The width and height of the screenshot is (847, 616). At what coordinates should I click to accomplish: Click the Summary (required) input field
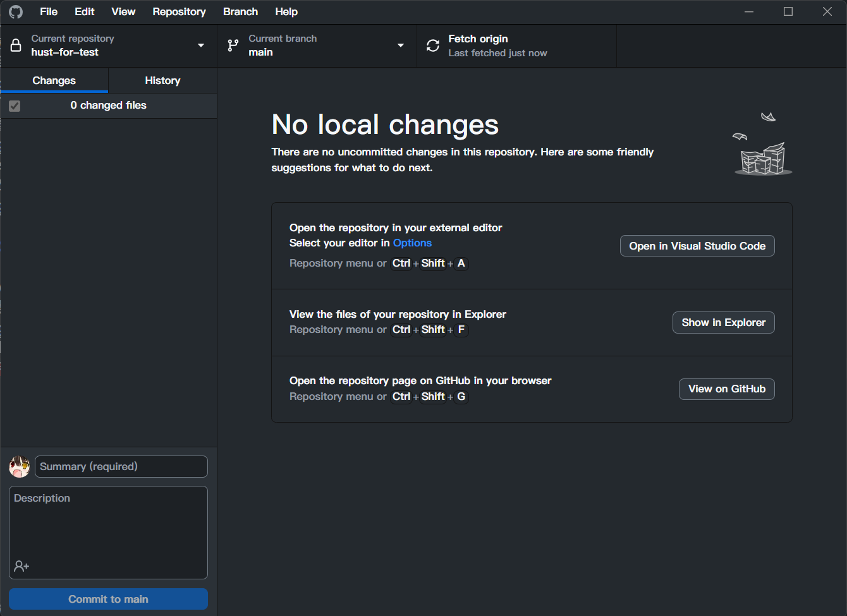click(121, 467)
